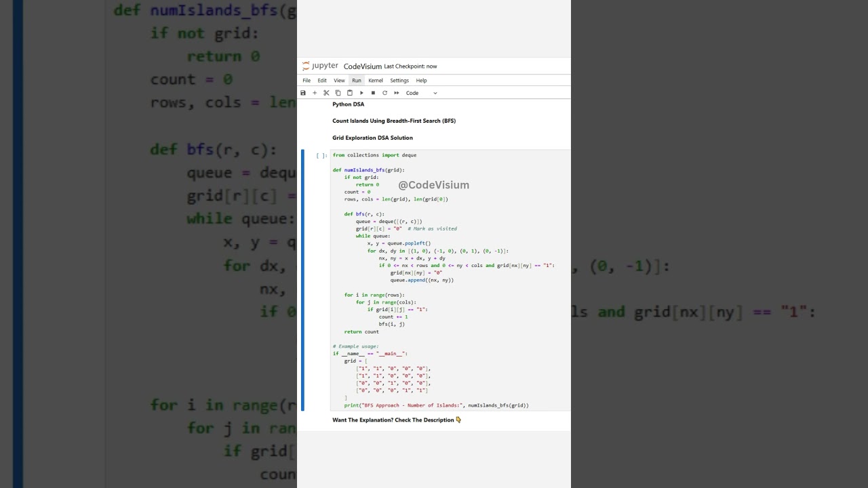Open the Run menu
Viewport: 868px width, 488px height.
357,81
